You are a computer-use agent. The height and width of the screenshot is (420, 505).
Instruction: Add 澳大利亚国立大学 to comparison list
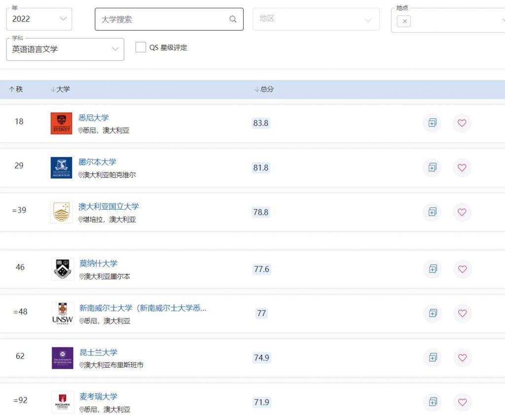coord(432,212)
